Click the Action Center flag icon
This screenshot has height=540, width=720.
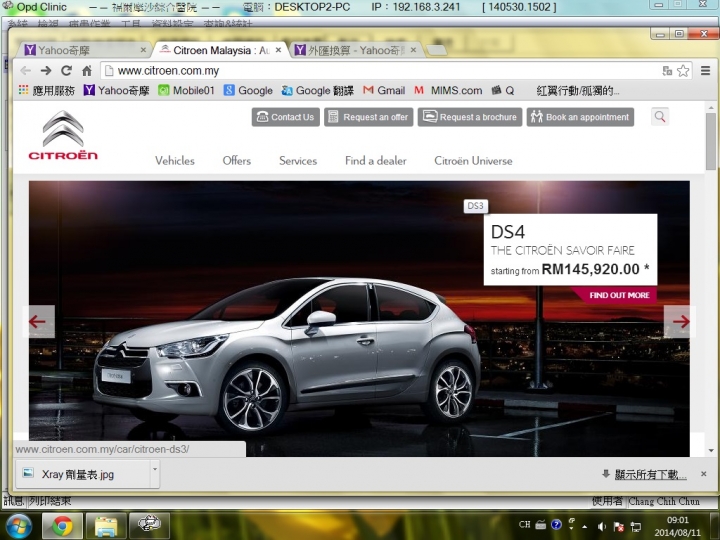(x=619, y=526)
